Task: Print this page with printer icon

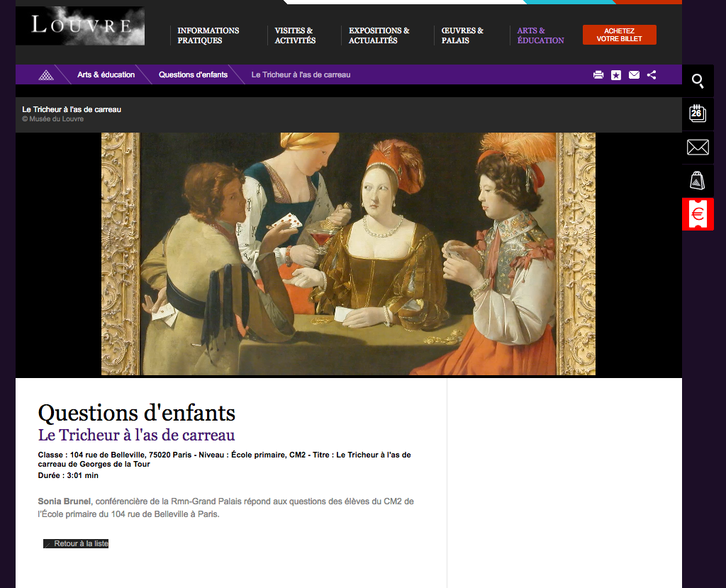Action: (598, 75)
